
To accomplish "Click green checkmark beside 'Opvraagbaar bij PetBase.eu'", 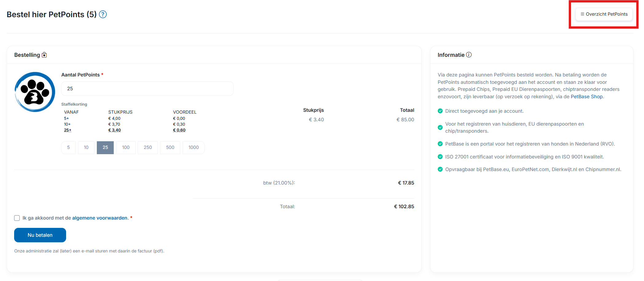I will click(x=440, y=170).
